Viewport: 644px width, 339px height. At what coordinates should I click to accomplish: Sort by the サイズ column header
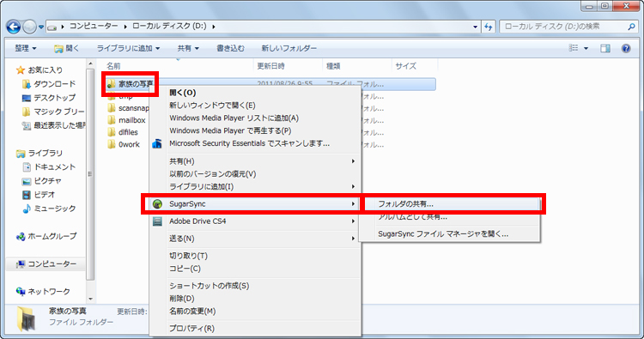pyautogui.click(x=406, y=66)
